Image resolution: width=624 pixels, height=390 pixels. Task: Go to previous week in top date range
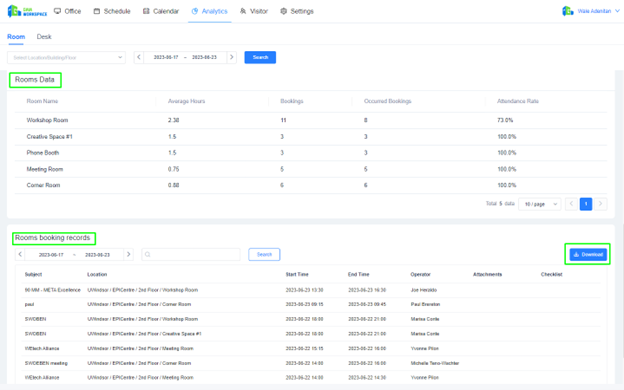pyautogui.click(x=138, y=57)
